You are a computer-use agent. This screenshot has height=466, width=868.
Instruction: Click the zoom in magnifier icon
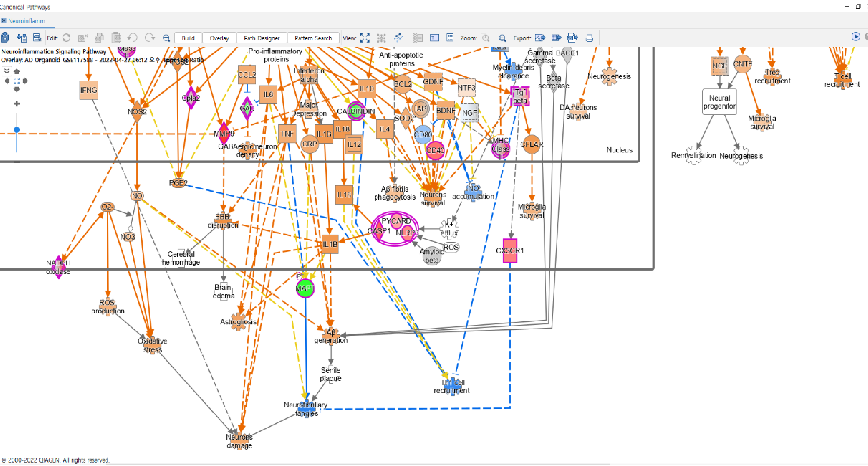pos(502,38)
